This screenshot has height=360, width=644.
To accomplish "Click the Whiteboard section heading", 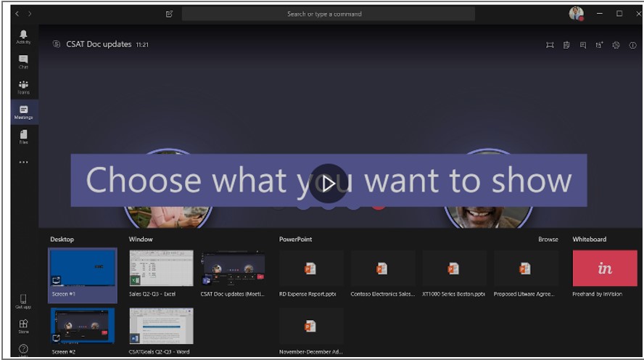I will pos(589,240).
